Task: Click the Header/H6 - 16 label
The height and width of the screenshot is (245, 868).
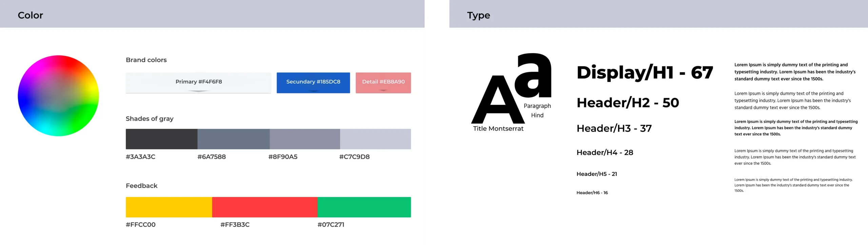Action: coord(592,193)
